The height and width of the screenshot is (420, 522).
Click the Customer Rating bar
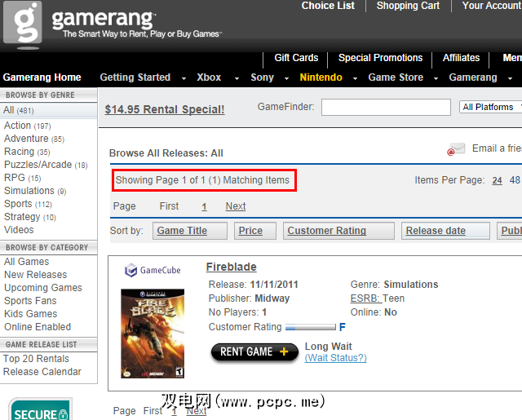point(311,328)
